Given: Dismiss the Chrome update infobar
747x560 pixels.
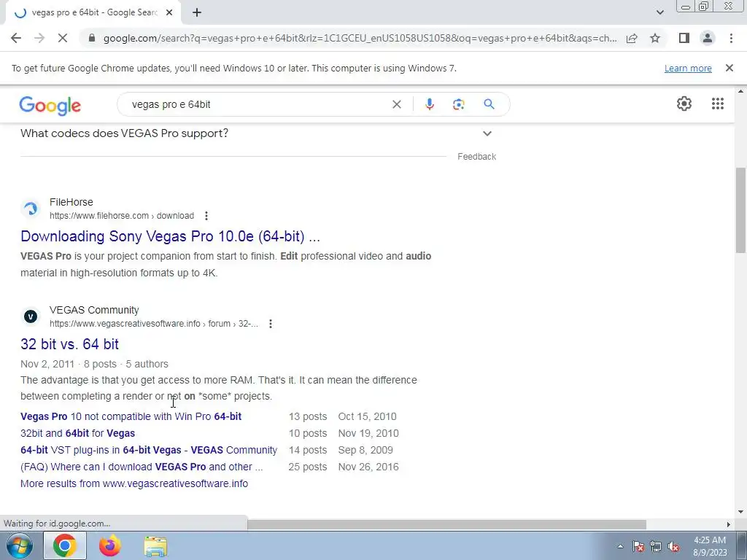Looking at the screenshot, I should coord(729,68).
